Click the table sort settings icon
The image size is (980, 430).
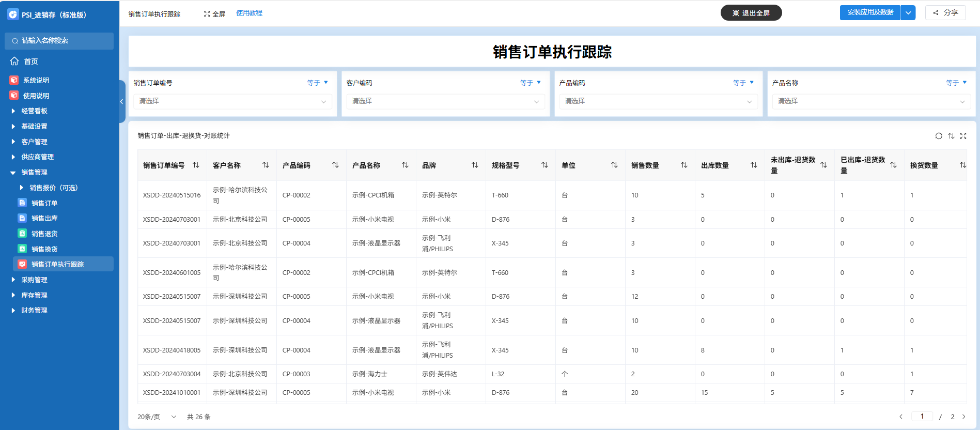click(951, 136)
